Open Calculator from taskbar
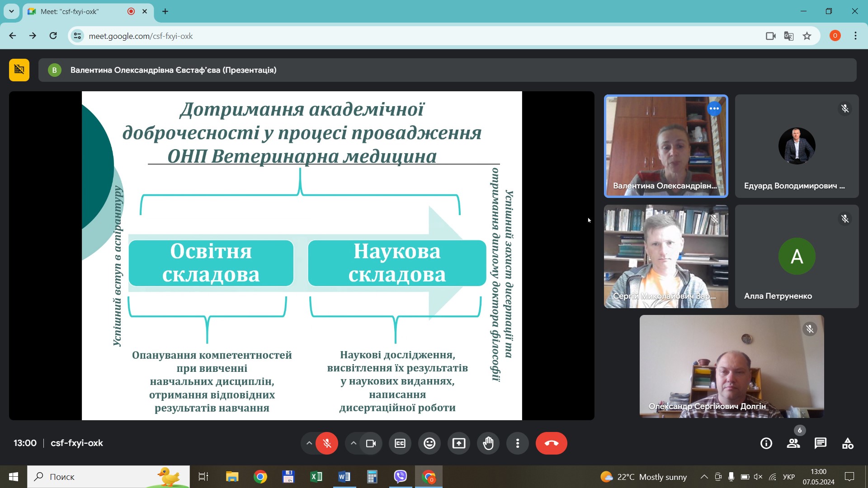868x488 pixels. (x=372, y=477)
